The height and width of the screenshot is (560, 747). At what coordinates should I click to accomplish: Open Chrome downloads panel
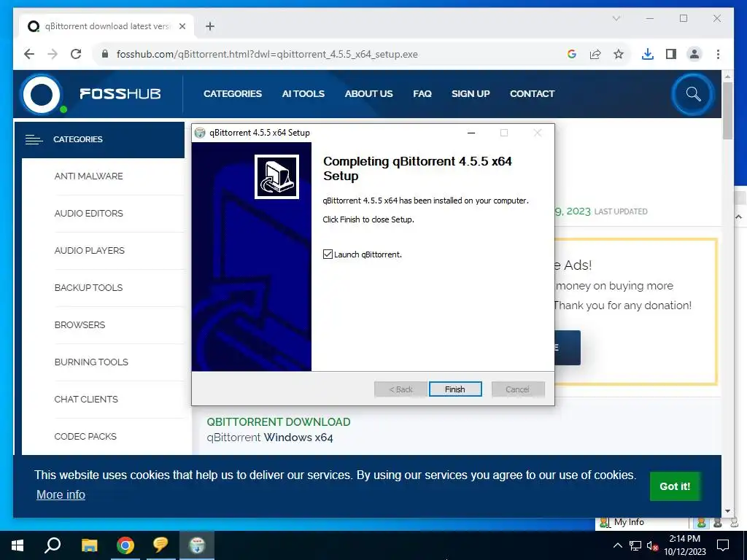648,54
